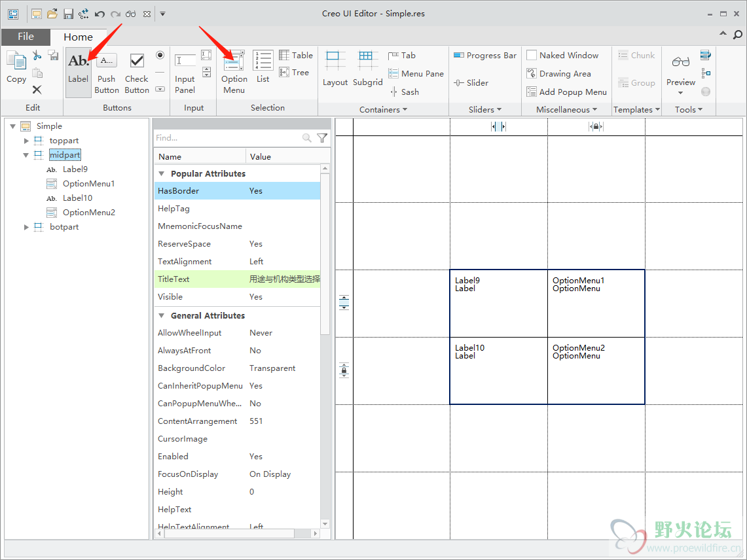Toggle the first column stretch marker in grid header

tap(498, 127)
